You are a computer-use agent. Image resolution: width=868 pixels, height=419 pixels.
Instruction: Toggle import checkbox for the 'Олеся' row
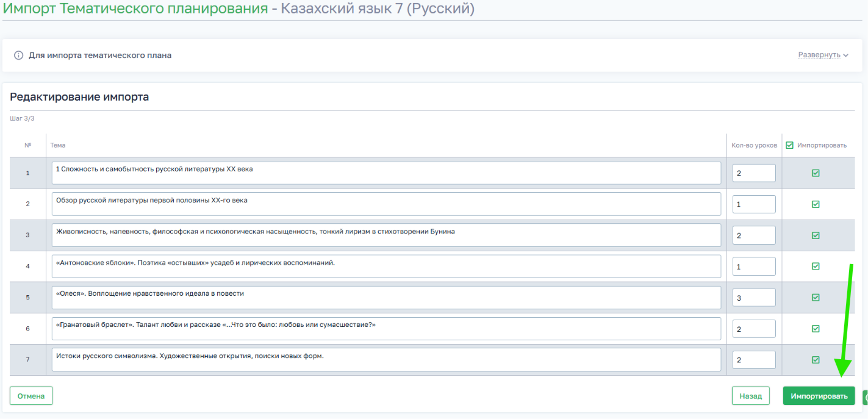pos(816,298)
